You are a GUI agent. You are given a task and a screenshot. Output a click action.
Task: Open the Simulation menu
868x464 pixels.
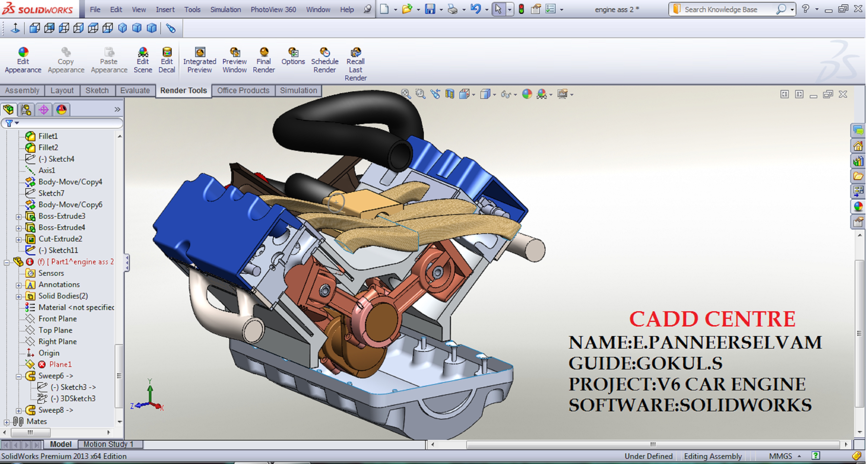tap(225, 10)
